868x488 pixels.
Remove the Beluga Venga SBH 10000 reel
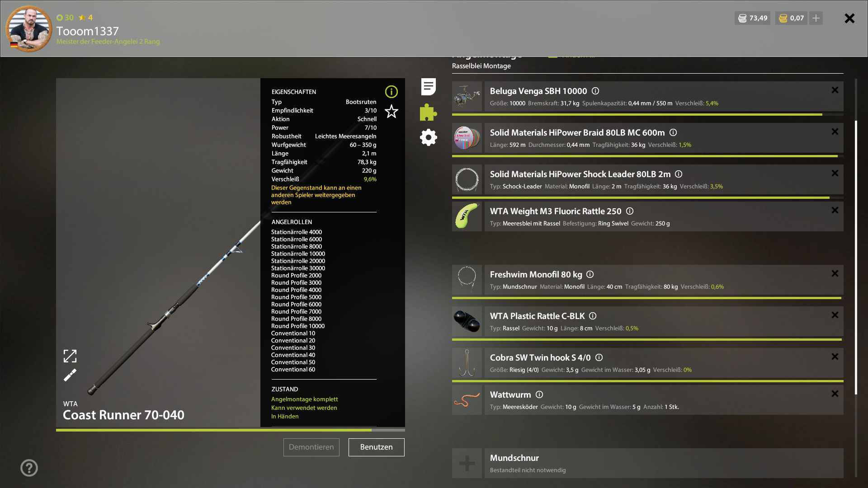(835, 90)
